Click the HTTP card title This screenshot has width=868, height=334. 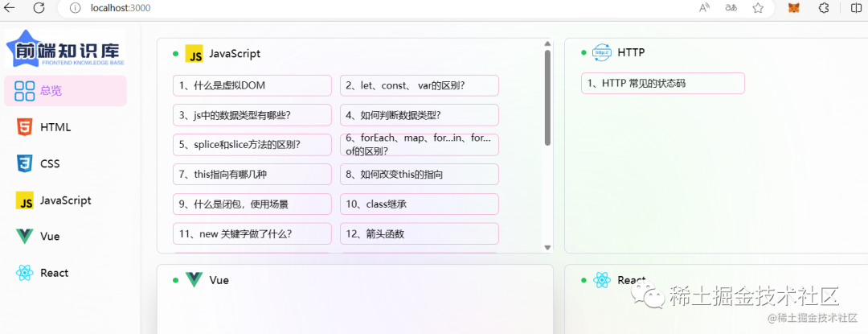tap(631, 52)
